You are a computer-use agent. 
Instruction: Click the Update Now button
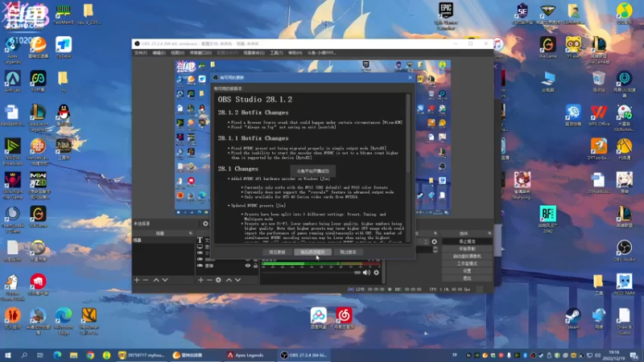point(277,252)
